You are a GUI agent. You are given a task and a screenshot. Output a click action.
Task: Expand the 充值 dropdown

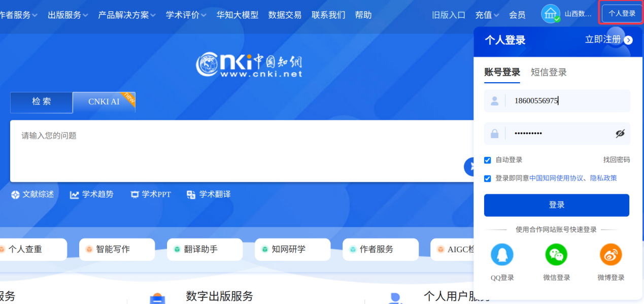pos(487,15)
